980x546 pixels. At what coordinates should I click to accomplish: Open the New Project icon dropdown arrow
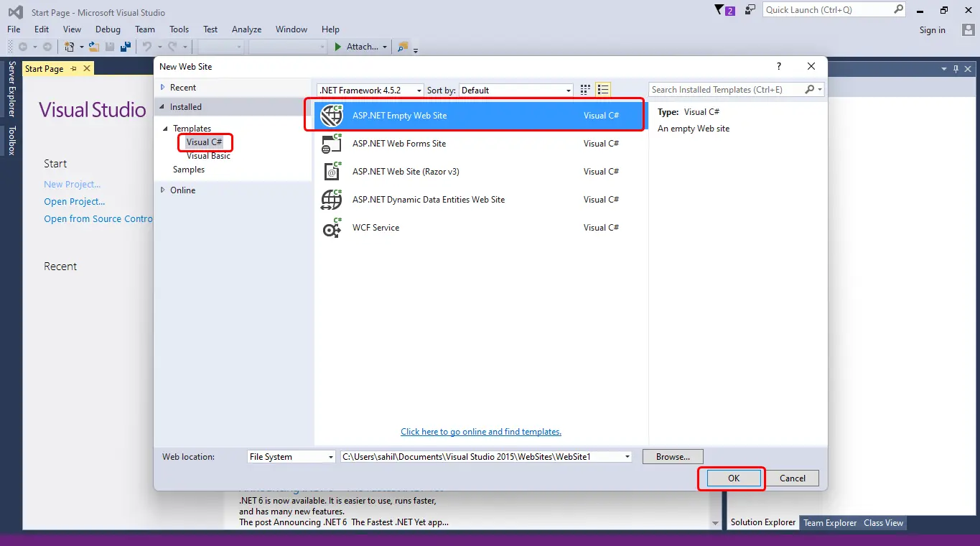(81, 47)
